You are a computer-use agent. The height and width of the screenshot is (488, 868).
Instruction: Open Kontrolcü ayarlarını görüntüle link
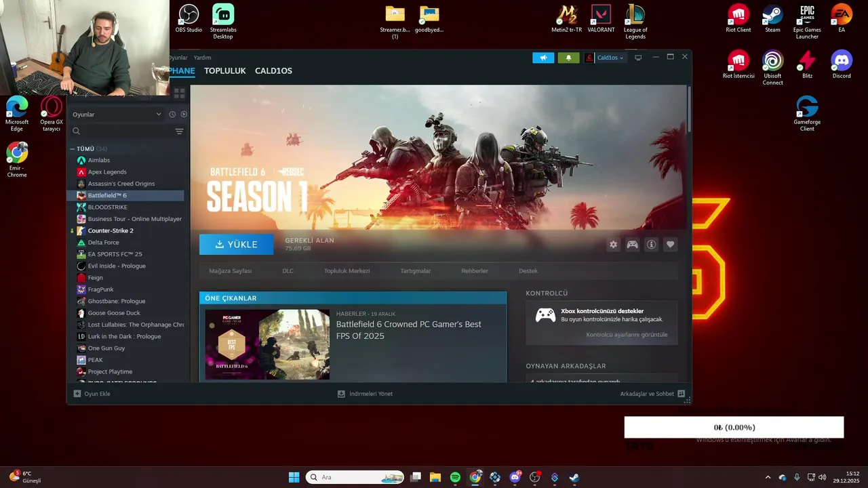[627, 335]
